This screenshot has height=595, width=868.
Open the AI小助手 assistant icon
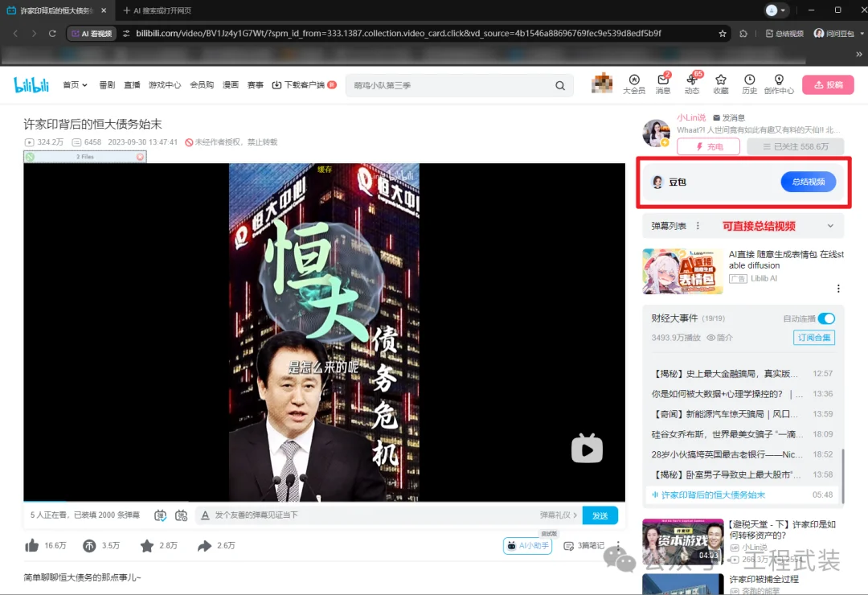(x=527, y=545)
